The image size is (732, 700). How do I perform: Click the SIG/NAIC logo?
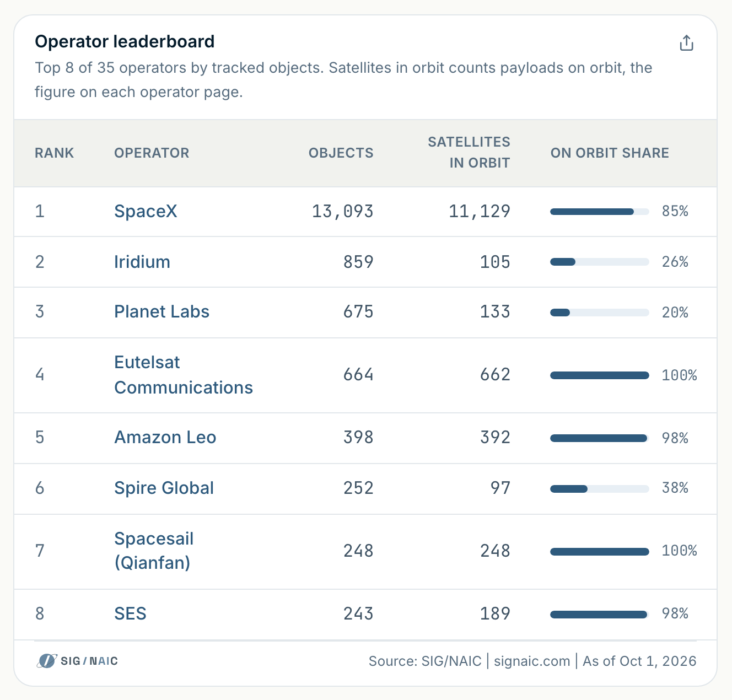tap(78, 661)
